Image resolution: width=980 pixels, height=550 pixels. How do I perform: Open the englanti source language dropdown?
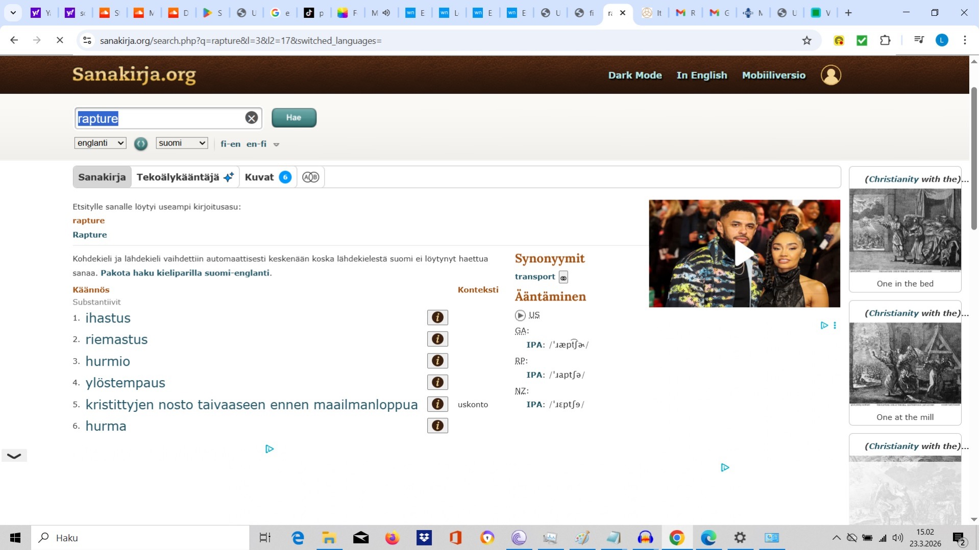[100, 143]
